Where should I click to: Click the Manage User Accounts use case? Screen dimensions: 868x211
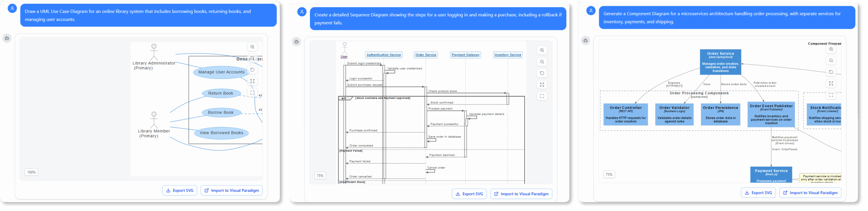pos(221,72)
